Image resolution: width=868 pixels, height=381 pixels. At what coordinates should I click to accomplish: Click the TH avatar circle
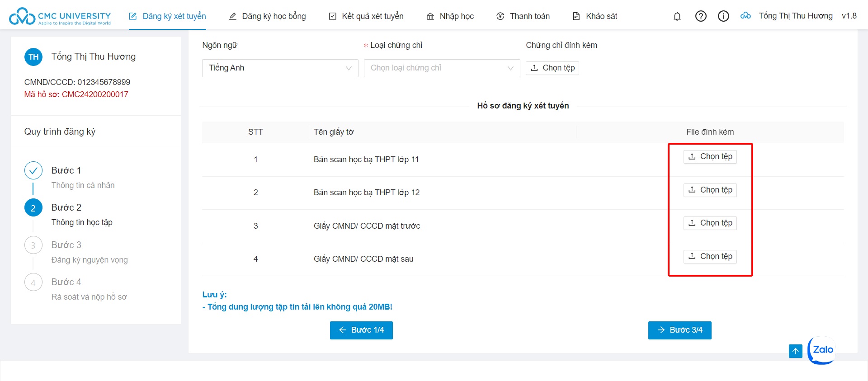click(x=33, y=57)
